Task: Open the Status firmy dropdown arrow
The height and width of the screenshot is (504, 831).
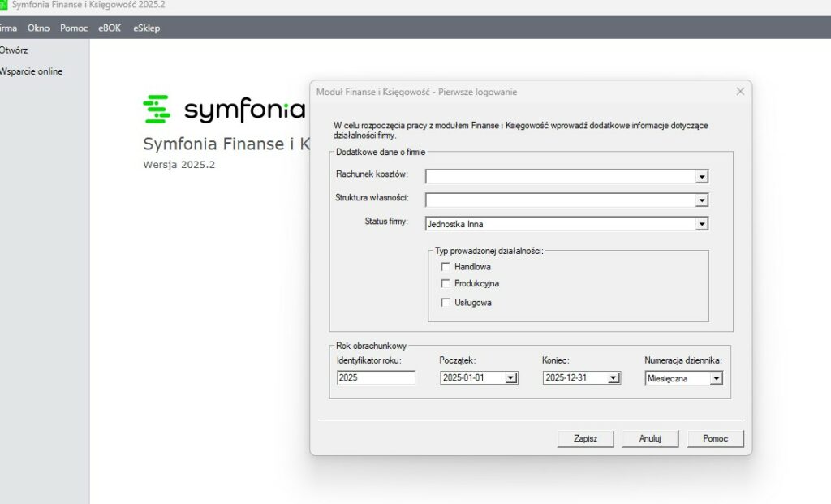Action: pos(702,224)
